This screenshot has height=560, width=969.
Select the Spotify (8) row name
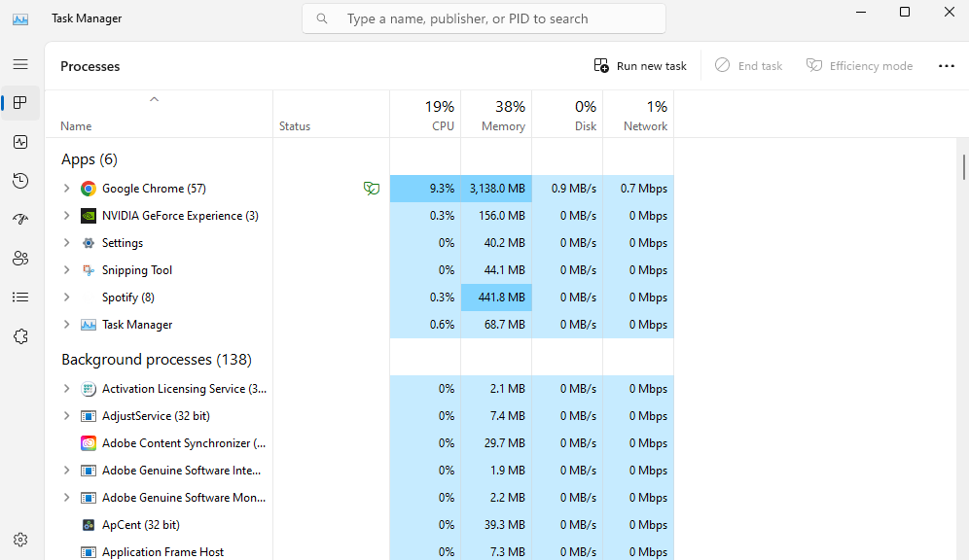tap(127, 297)
